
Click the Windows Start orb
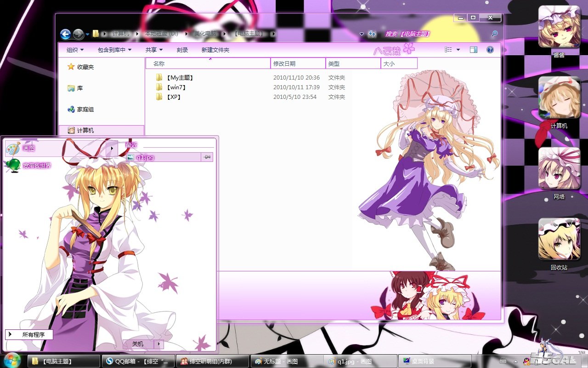12,361
